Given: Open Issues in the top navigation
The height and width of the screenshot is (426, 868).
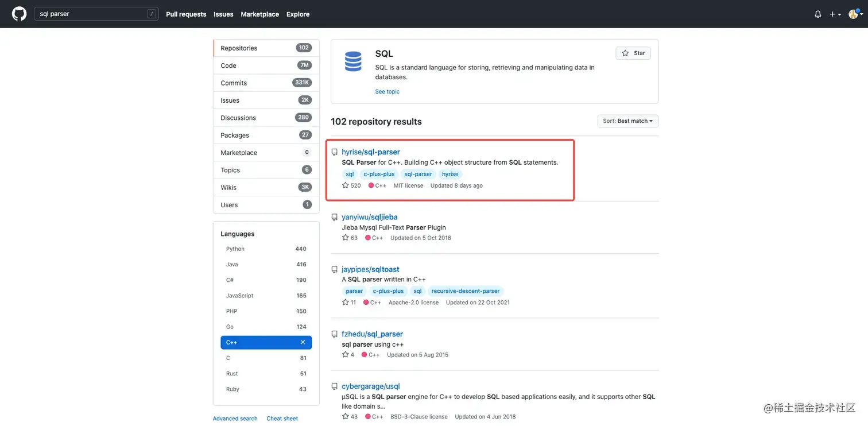Looking at the screenshot, I should tap(223, 14).
